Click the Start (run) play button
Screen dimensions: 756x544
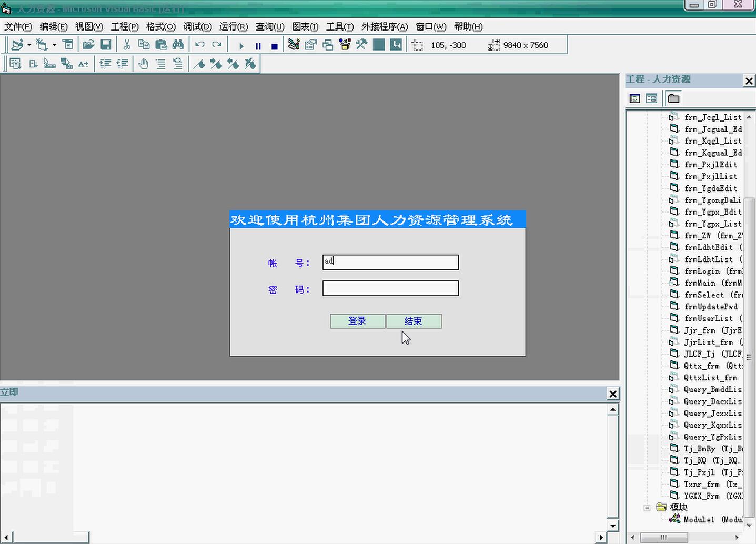pyautogui.click(x=241, y=46)
